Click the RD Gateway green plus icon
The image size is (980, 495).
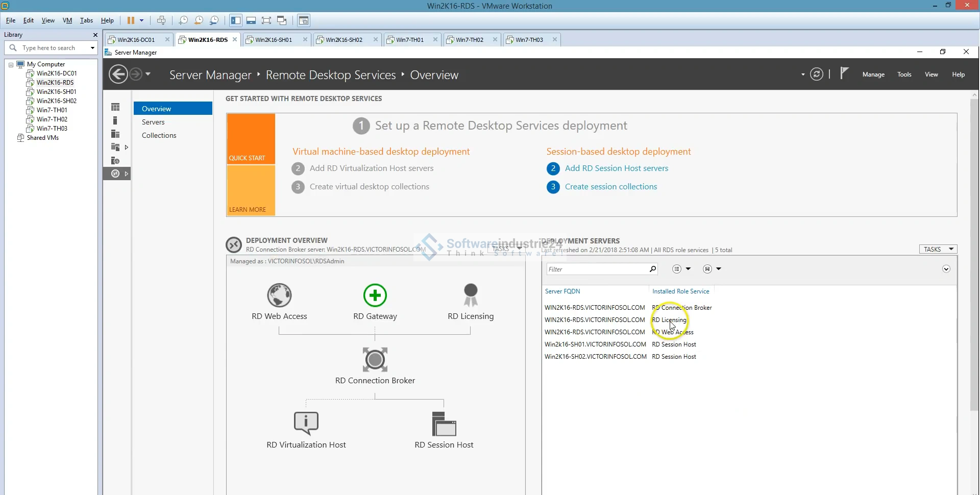[x=375, y=295]
